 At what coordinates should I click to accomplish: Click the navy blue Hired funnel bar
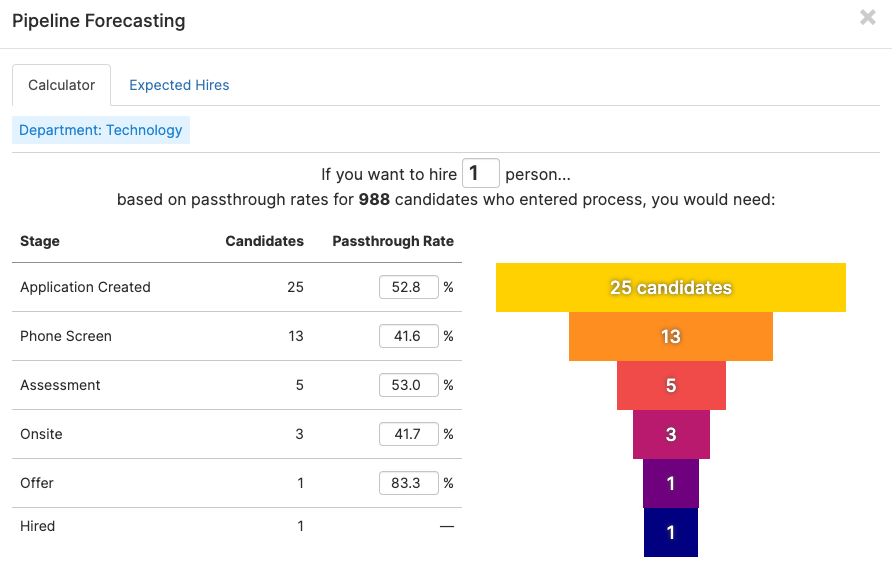click(671, 533)
